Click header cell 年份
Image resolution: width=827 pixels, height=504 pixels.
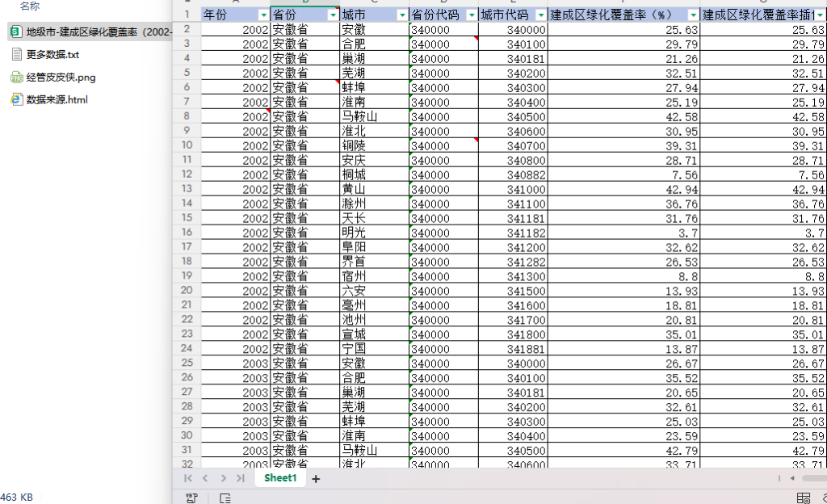(235, 15)
